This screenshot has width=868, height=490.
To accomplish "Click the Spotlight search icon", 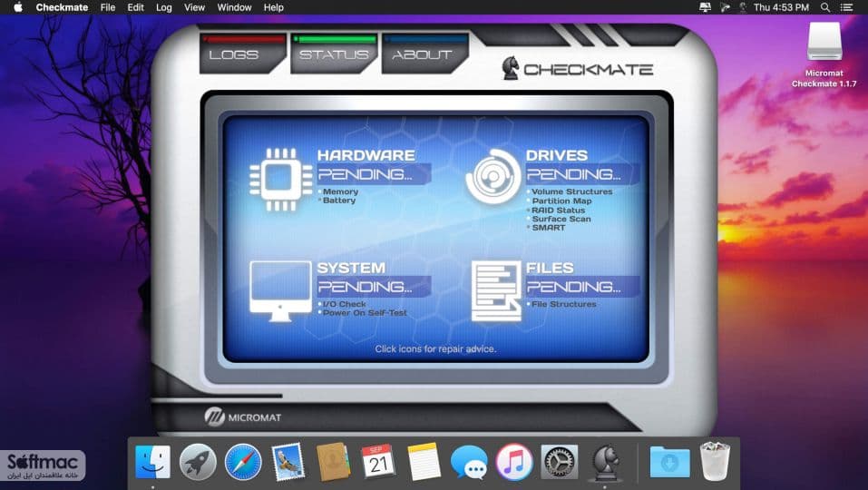I will point(824,7).
